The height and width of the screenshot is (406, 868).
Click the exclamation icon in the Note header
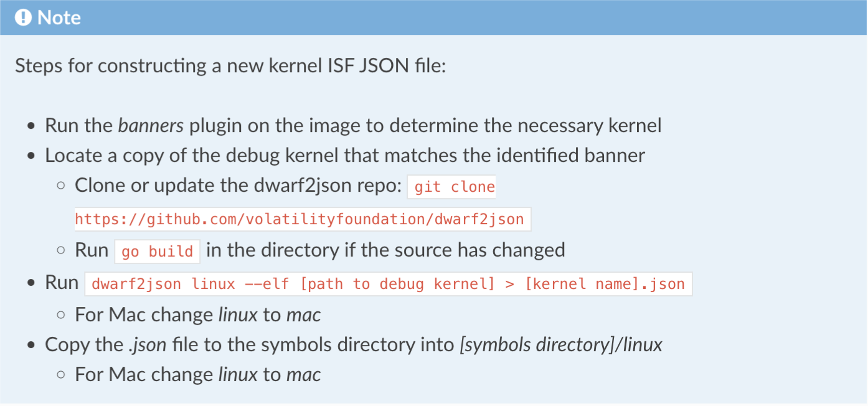[23, 17]
